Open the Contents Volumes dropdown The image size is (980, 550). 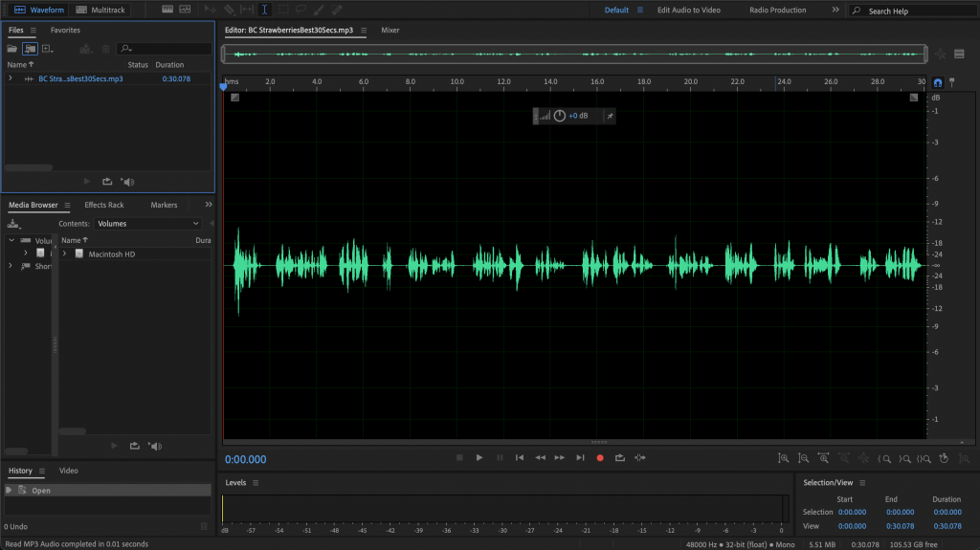(147, 224)
